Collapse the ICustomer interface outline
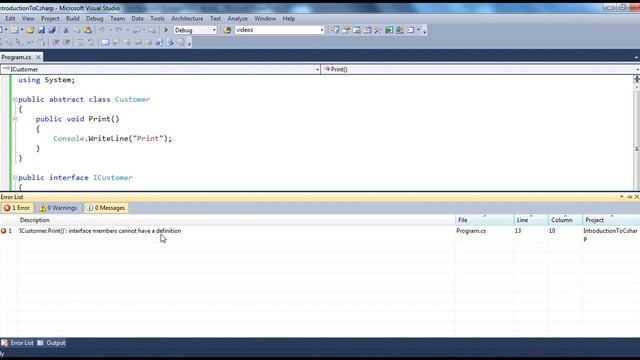The image size is (640, 360). [x=15, y=178]
